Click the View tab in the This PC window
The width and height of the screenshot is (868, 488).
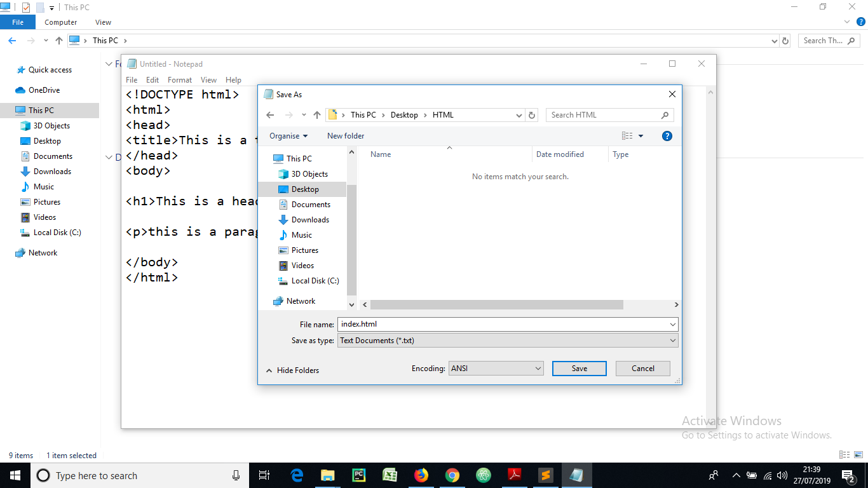(x=103, y=22)
